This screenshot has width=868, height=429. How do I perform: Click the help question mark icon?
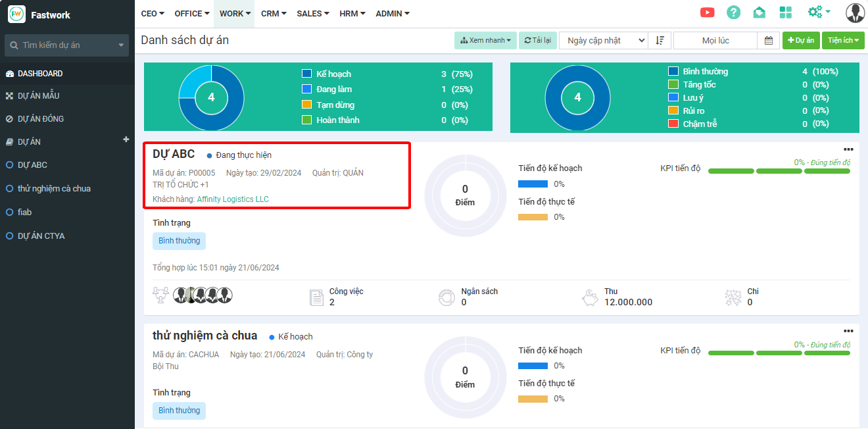click(733, 13)
